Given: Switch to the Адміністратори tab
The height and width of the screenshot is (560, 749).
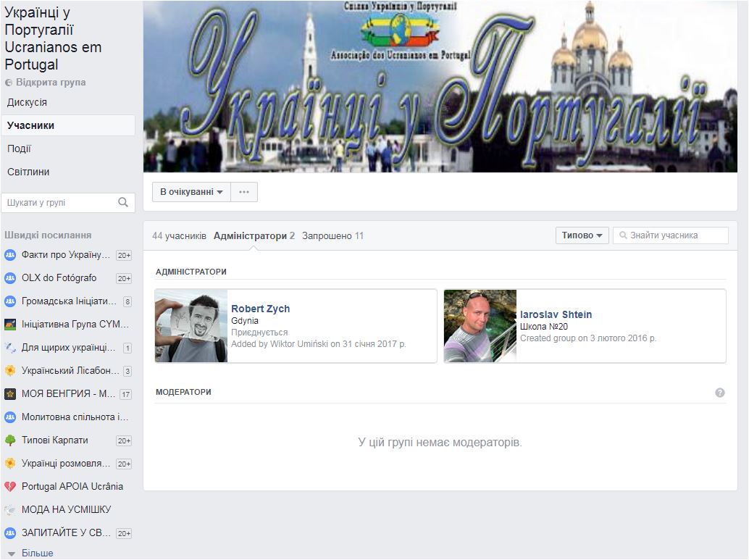Looking at the screenshot, I should pyautogui.click(x=254, y=236).
